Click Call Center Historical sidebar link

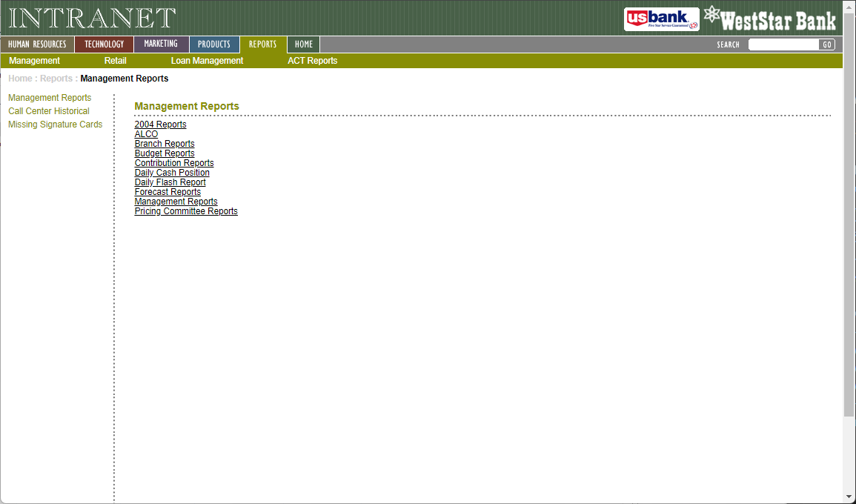(x=49, y=111)
